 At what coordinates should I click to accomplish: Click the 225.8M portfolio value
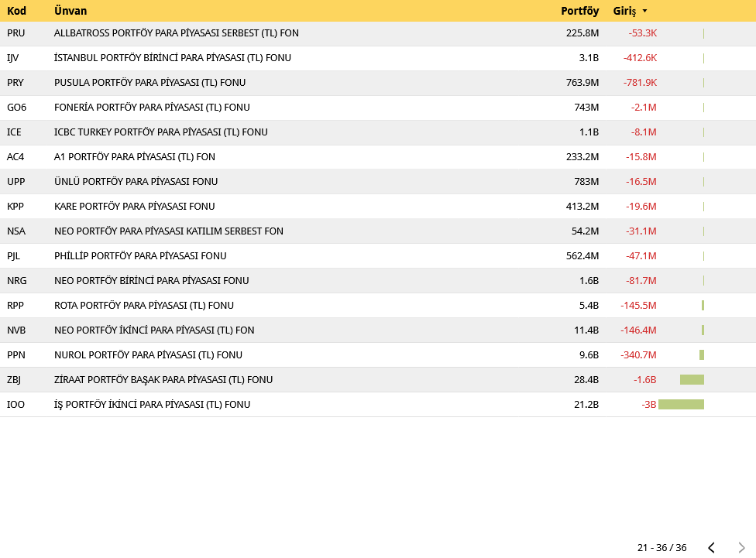point(582,33)
